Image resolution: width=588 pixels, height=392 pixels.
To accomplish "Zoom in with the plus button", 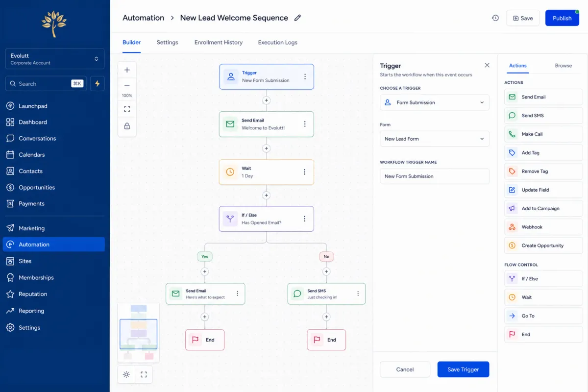I will pos(127,70).
